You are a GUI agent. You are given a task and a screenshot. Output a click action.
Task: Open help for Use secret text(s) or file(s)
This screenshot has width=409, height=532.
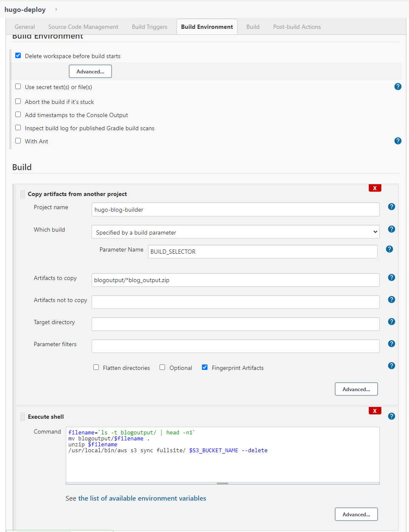click(398, 87)
